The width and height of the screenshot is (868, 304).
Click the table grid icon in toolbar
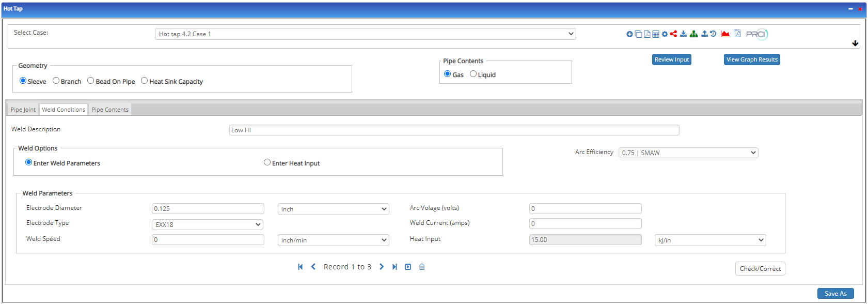pyautogui.click(x=656, y=34)
